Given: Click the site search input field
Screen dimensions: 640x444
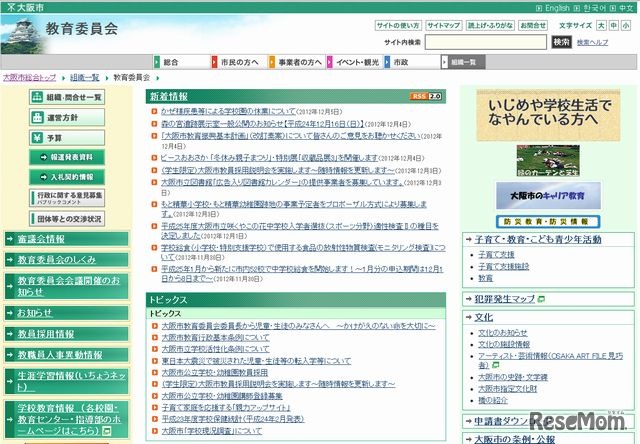Looking at the screenshot, I should (486, 42).
